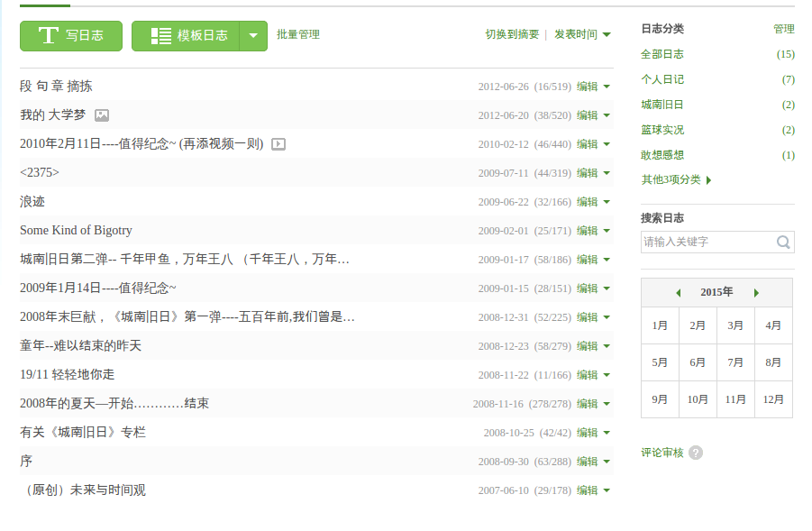Go to previous year in calendar
Viewport: 812px width, 531px height.
click(x=678, y=293)
